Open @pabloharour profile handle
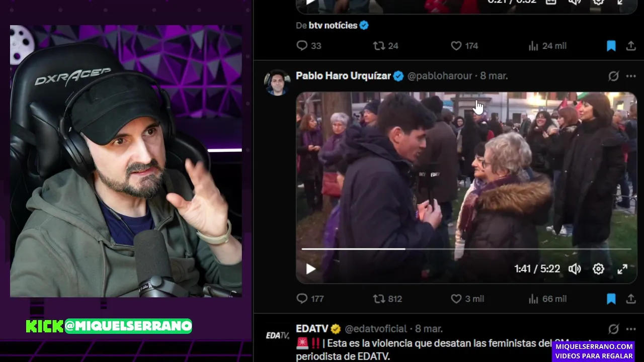This screenshot has width=644, height=362. pos(440,76)
